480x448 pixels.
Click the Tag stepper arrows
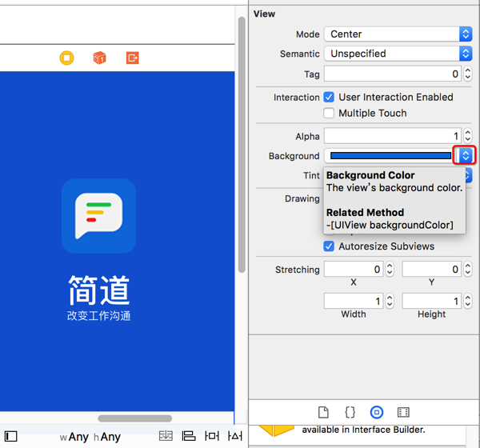467,74
